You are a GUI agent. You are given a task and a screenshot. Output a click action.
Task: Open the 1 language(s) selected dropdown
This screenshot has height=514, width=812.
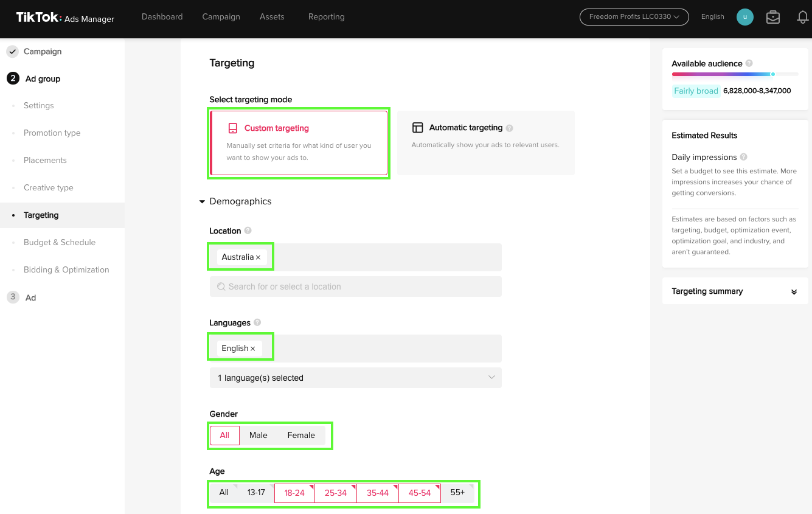tap(356, 378)
